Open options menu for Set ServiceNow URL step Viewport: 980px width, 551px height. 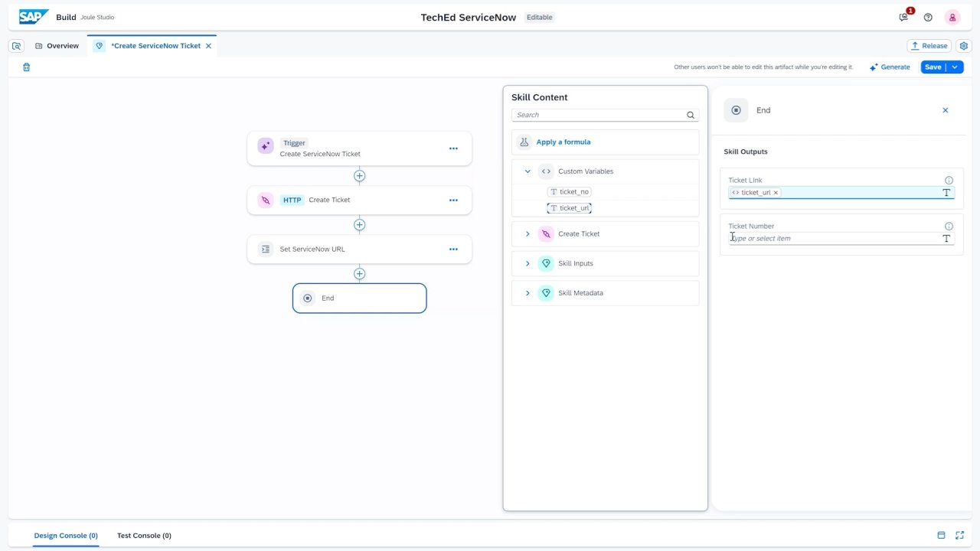pyautogui.click(x=453, y=249)
